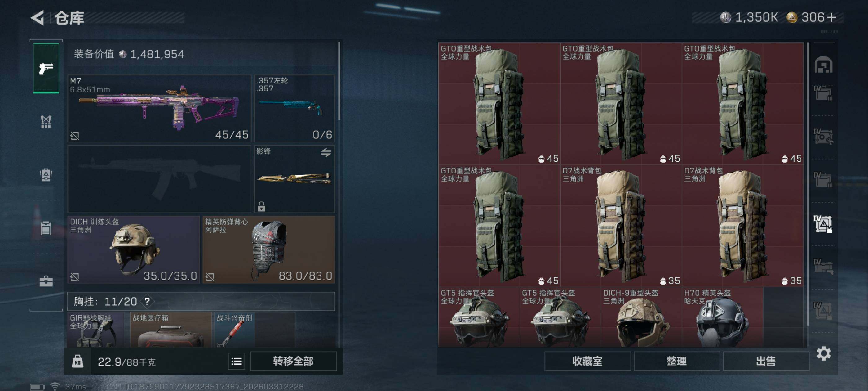
Task: Toggle the swap arrows on 影锋 knife slot
Action: (325, 152)
